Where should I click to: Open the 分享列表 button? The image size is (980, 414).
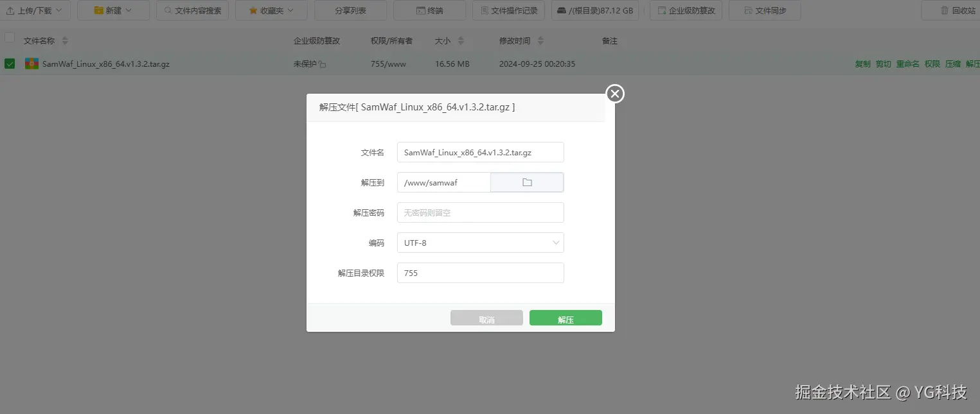click(350, 10)
